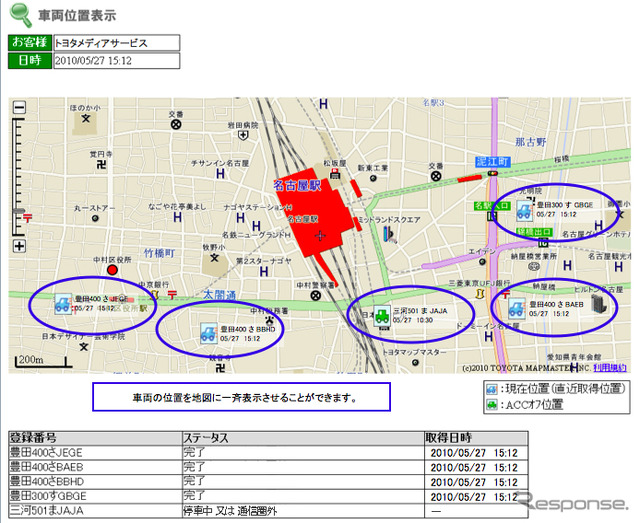Click the ミッドランドスクエア building icon
Screen dimensions: 640x523
click(x=389, y=234)
